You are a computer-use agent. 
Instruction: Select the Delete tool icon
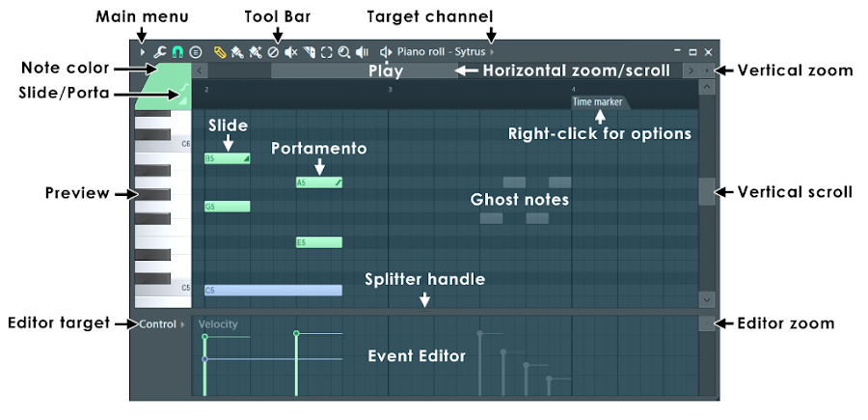[273, 52]
